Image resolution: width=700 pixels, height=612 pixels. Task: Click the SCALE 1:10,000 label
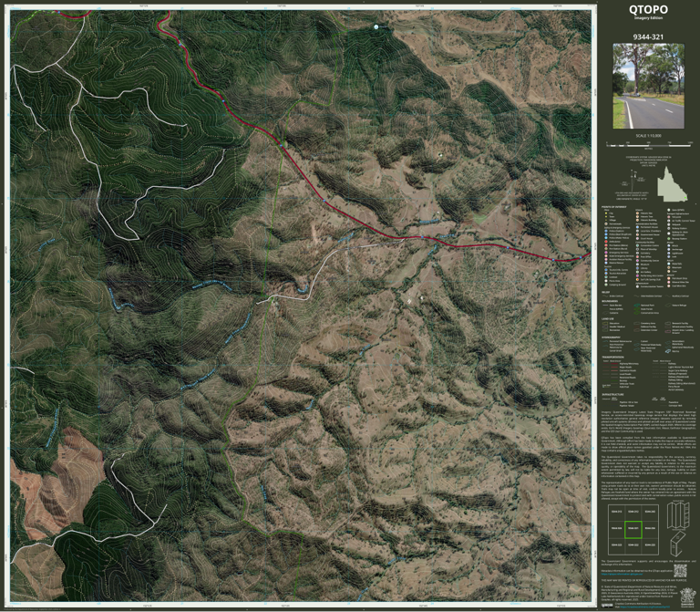click(x=648, y=135)
